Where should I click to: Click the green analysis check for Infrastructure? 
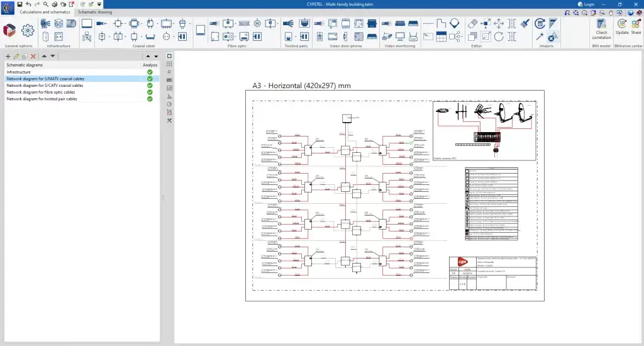coord(150,72)
